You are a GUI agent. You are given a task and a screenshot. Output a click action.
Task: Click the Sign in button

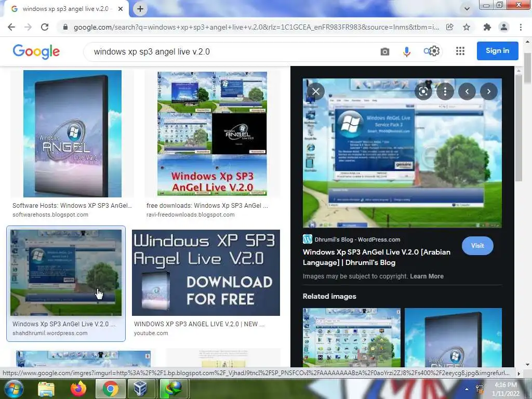coord(497,51)
